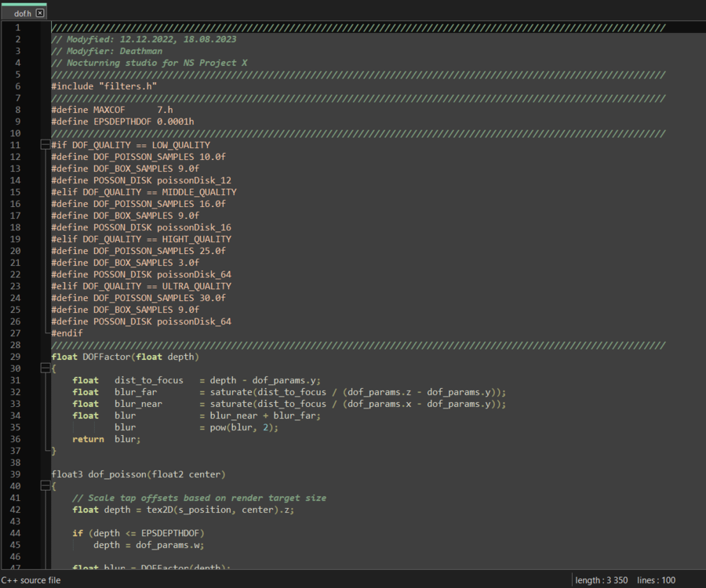Screen dimensions: 706x588
Task: Select line number 6 in the margin
Action: pos(39,86)
